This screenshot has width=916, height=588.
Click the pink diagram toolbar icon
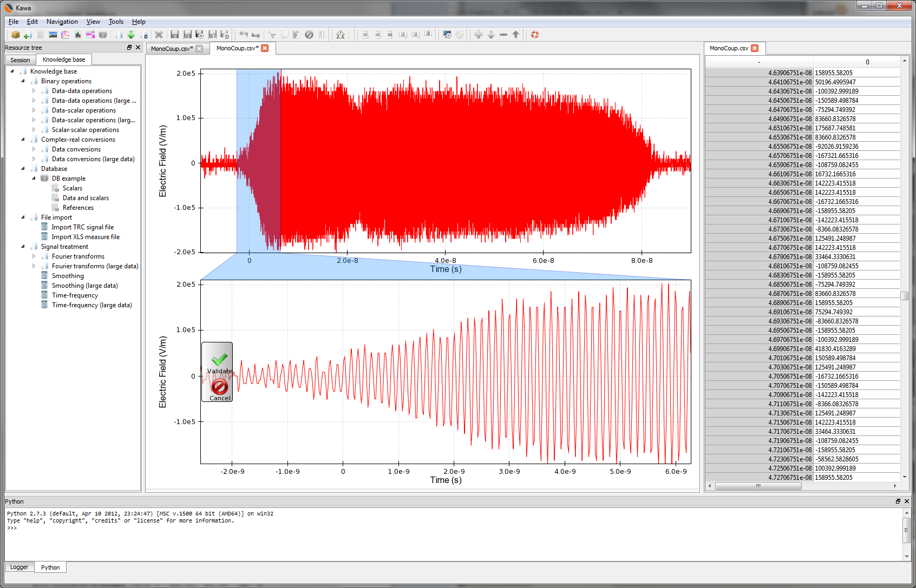(x=90, y=35)
